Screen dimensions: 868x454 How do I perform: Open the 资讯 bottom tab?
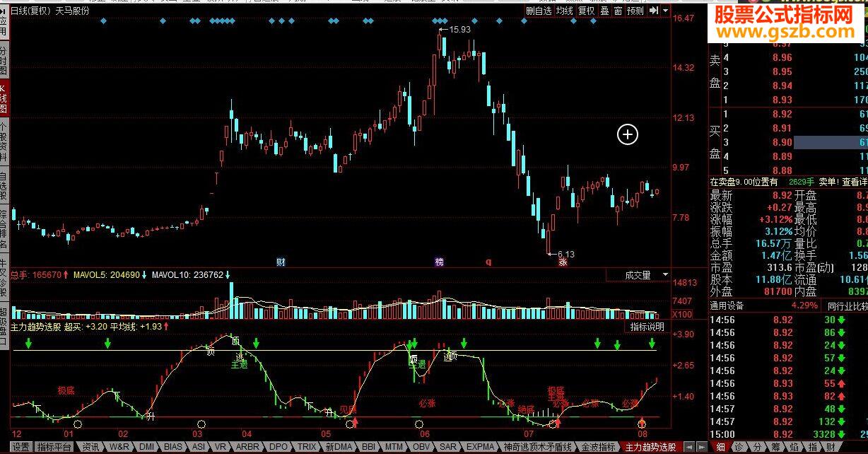[90, 448]
